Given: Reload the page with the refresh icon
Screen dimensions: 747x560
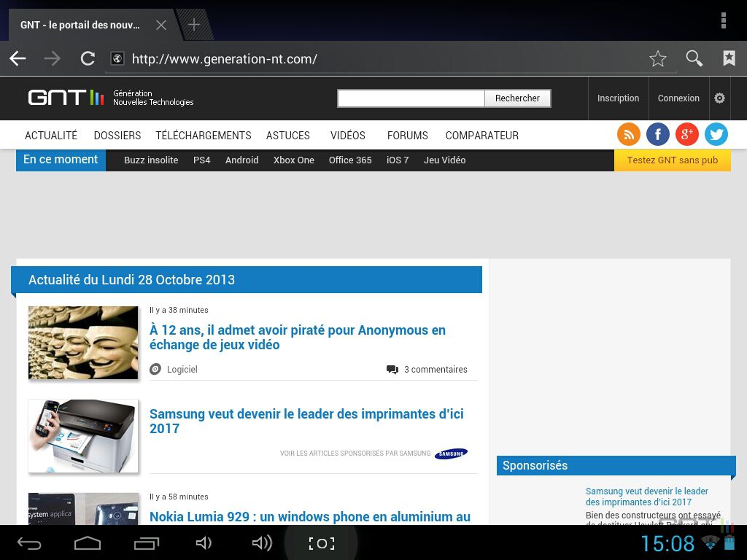Looking at the screenshot, I should click(88, 58).
